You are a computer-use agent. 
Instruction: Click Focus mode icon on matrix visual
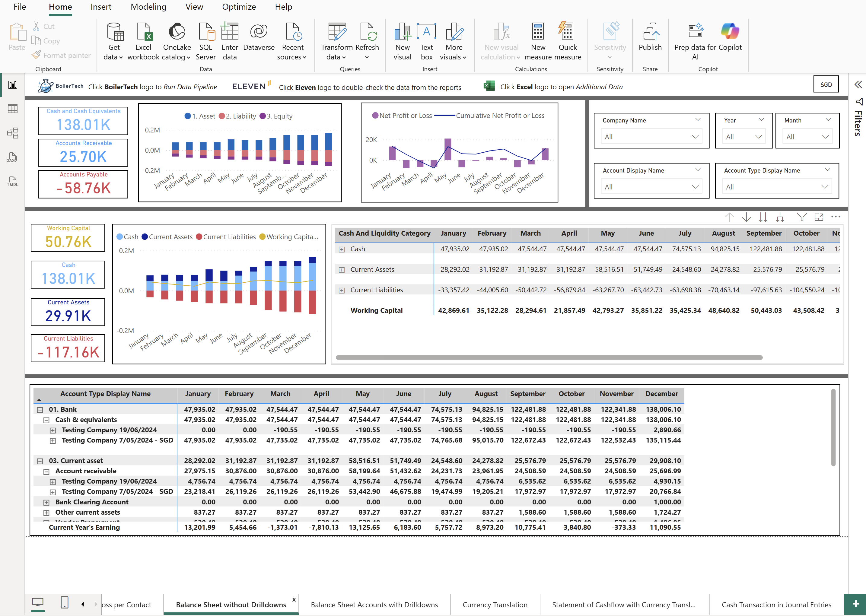[x=819, y=217]
